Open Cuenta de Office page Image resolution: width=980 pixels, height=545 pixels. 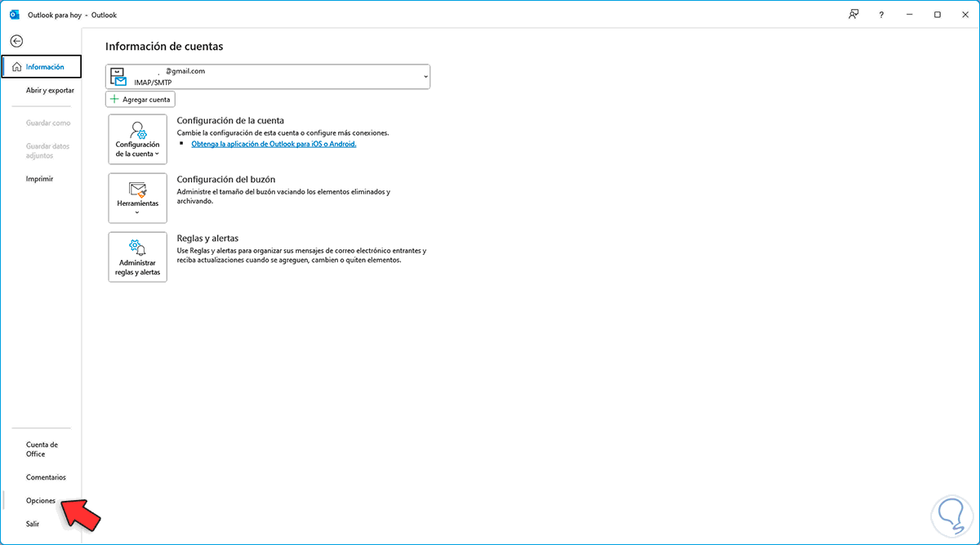coord(41,449)
